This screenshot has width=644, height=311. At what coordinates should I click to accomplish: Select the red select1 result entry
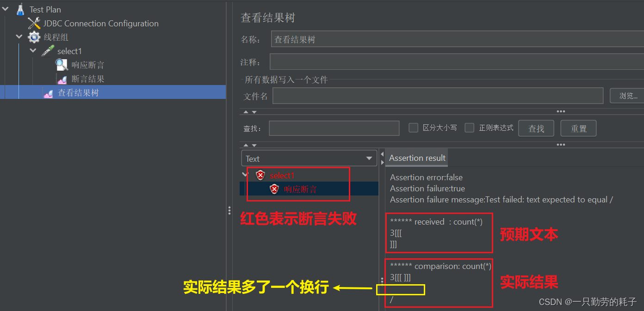coord(282,176)
